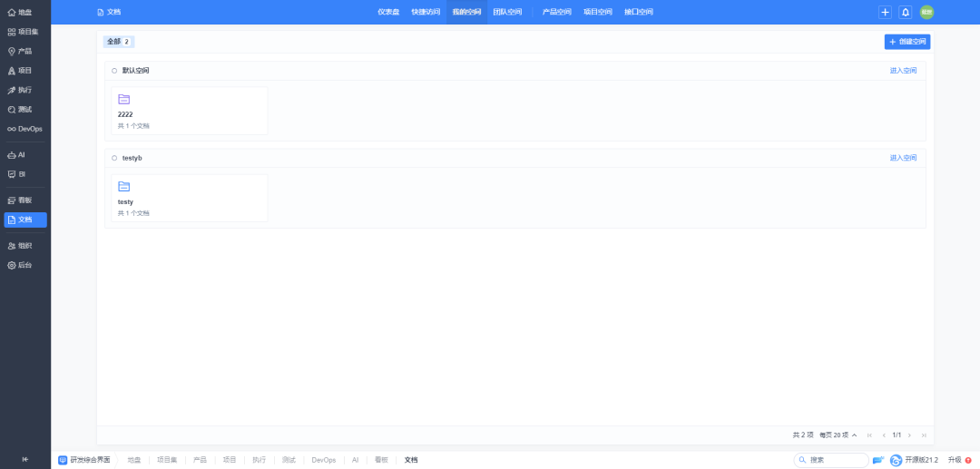Open the blue testy folder icon
Screen dimensions: 980x469
123,186
